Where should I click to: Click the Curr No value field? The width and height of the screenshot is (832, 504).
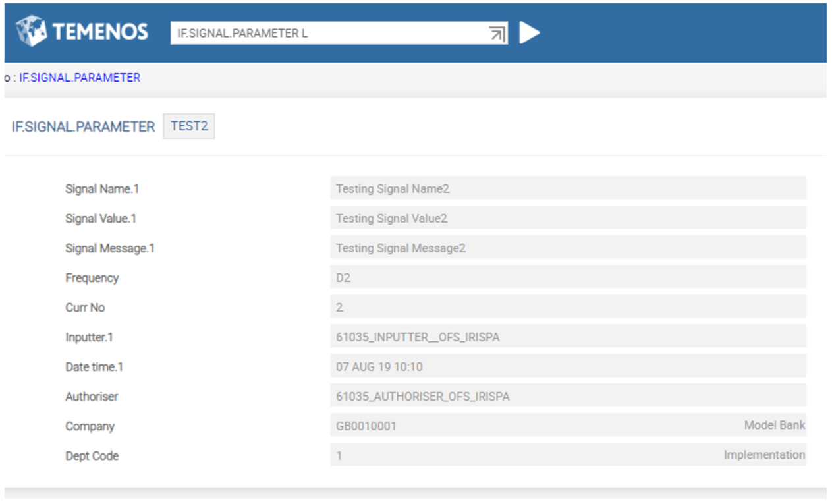(567, 308)
